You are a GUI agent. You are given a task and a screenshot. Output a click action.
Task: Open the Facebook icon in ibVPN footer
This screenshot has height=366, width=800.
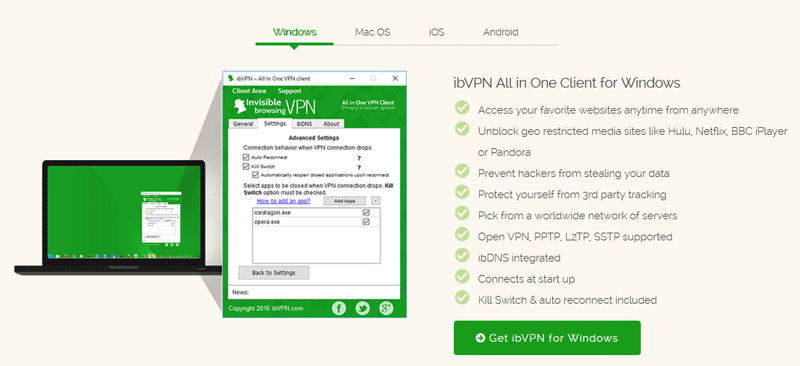point(339,308)
